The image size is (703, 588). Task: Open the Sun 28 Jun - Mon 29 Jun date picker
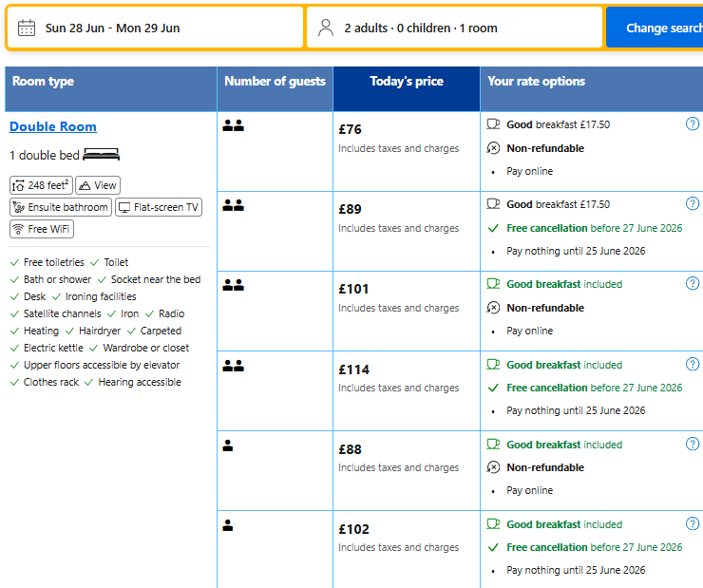(155, 28)
